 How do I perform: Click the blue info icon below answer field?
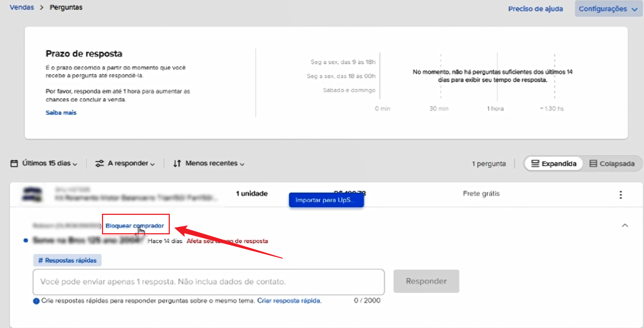click(x=36, y=301)
